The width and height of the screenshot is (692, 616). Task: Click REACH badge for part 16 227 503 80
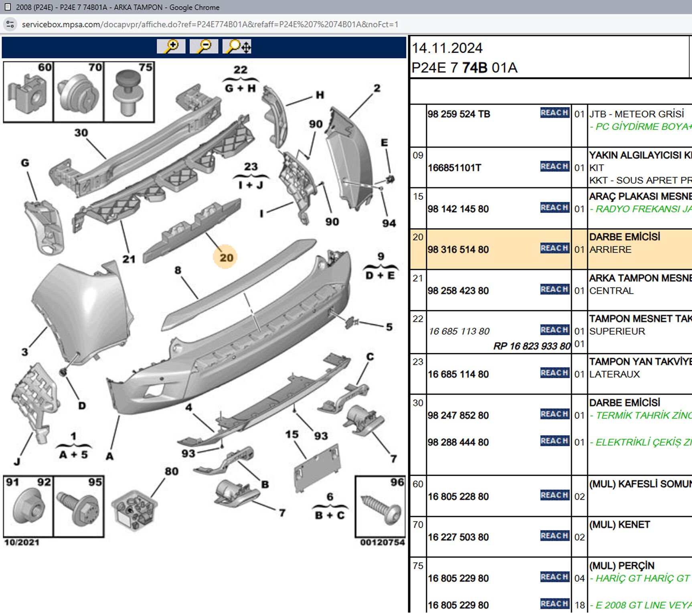[554, 536]
